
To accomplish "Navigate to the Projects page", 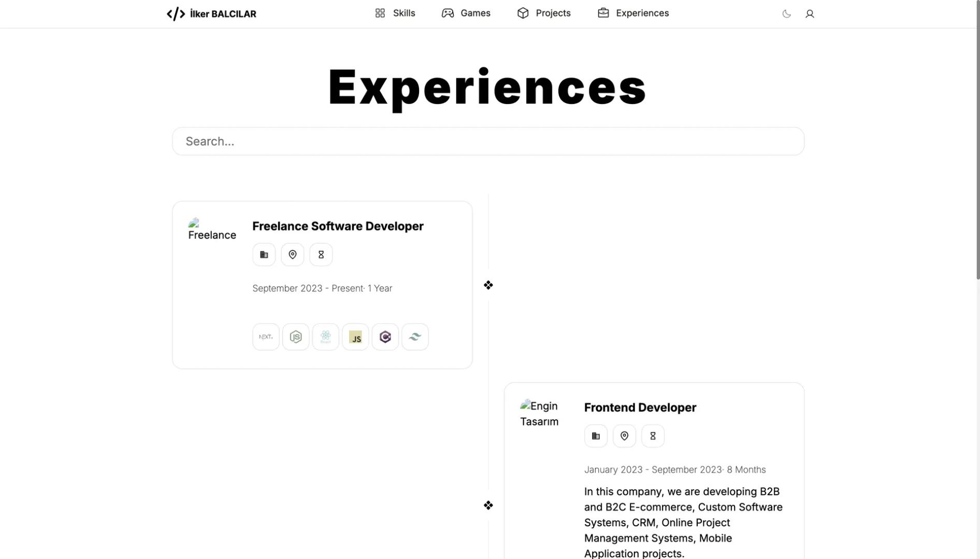I will click(543, 13).
